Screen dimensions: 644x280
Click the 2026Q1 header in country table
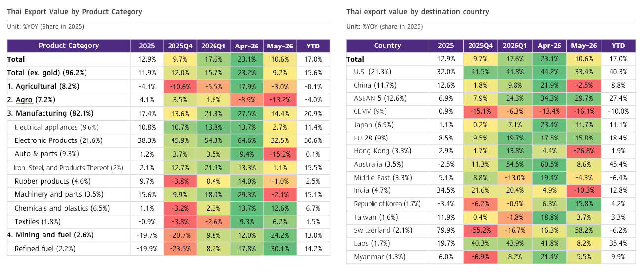[x=515, y=46]
